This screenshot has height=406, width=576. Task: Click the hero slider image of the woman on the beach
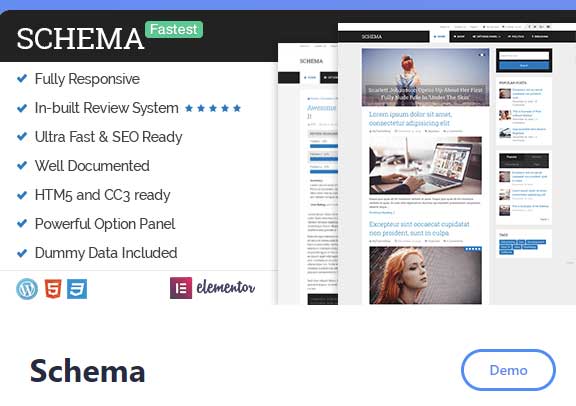coord(425,77)
